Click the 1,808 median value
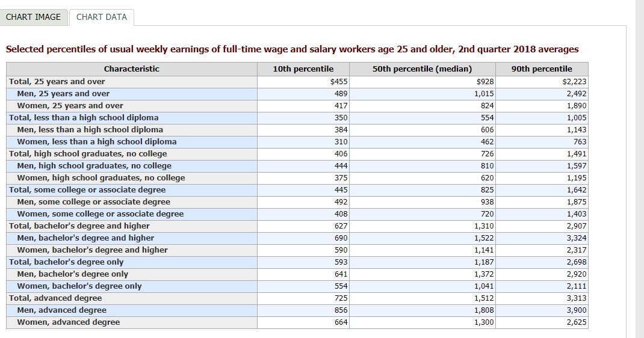Screen dimensions: 644x338 (x=484, y=310)
